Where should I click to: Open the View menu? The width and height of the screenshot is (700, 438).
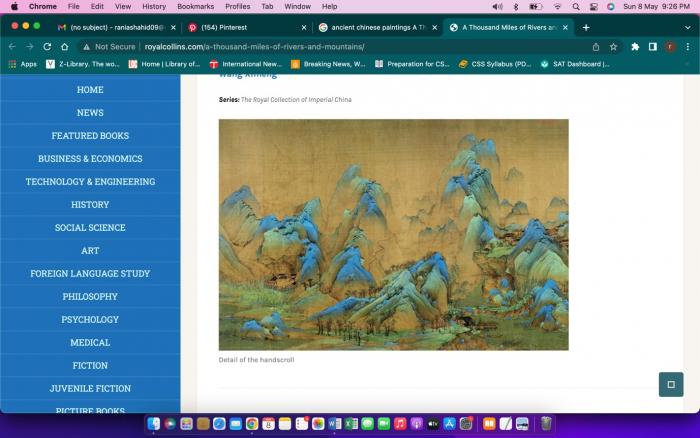[123, 7]
